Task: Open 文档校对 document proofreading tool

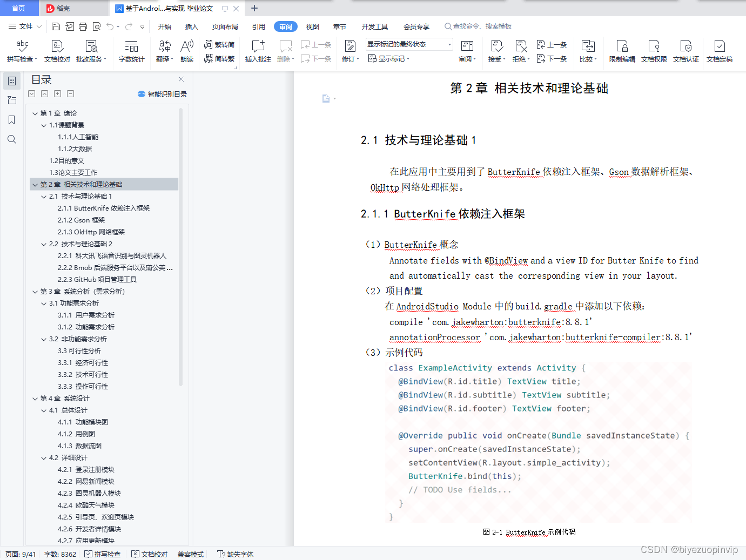Action: click(57, 52)
